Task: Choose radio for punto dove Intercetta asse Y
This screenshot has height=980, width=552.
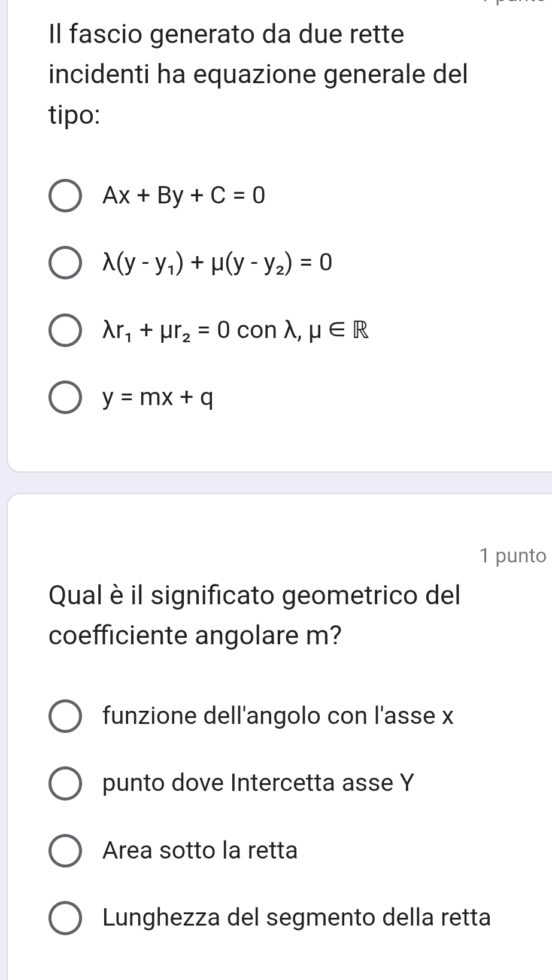Action: coord(65,783)
